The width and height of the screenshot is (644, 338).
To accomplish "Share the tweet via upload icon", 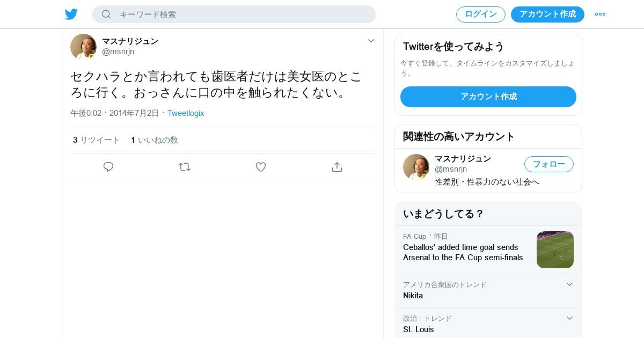I will click(337, 167).
